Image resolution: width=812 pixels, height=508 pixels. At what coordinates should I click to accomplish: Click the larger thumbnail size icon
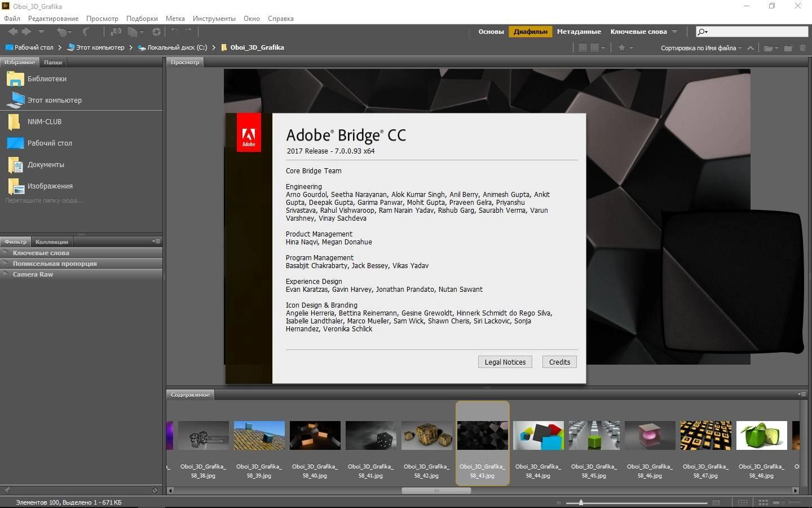pos(716,502)
